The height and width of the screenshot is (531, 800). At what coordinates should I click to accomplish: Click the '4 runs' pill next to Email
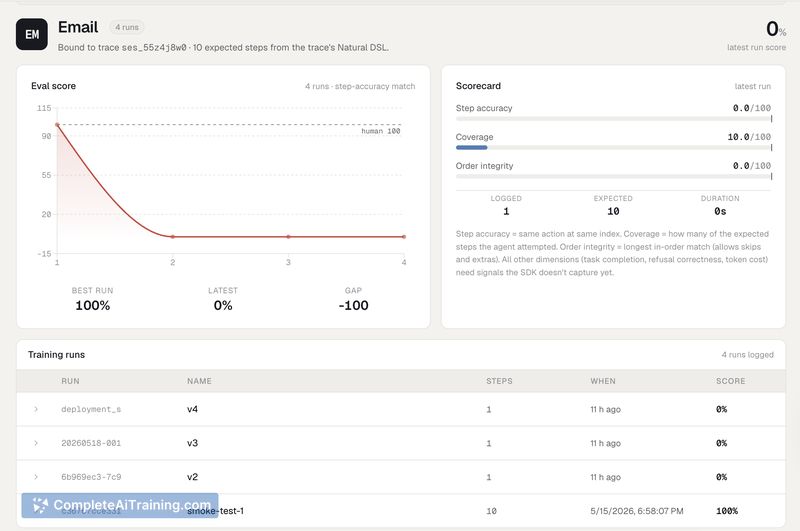click(127, 27)
